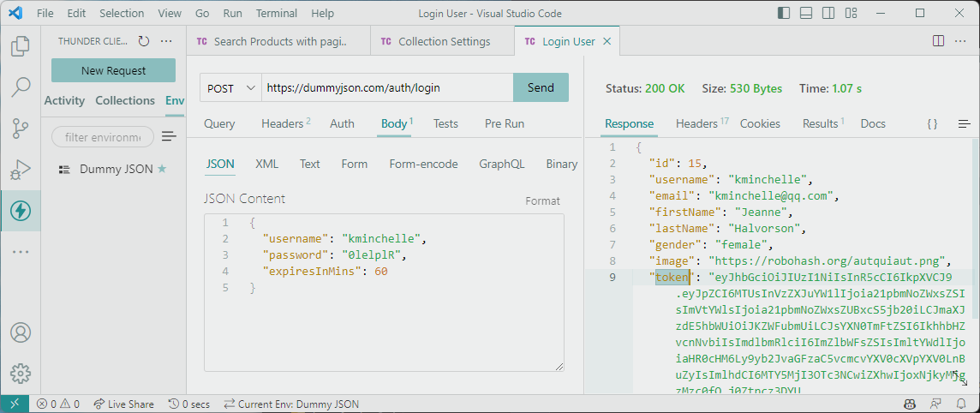Click Current Env: Dummy JSON status item

click(291, 404)
